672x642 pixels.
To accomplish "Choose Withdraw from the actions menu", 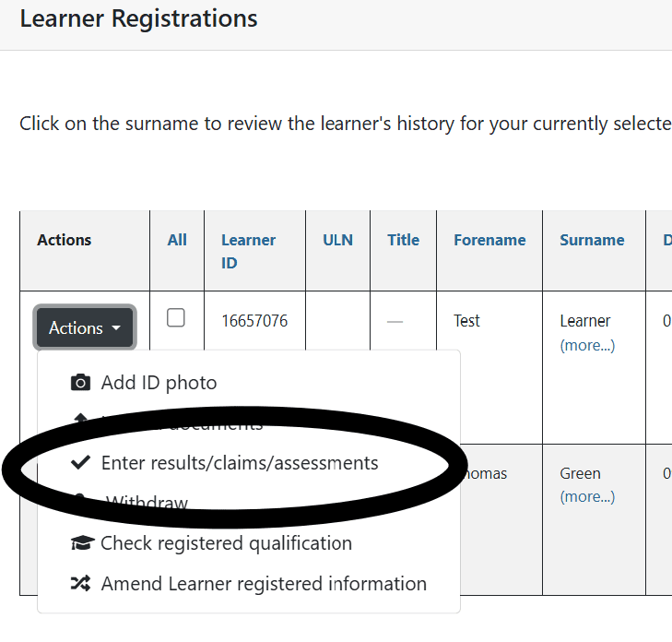I will (147, 504).
